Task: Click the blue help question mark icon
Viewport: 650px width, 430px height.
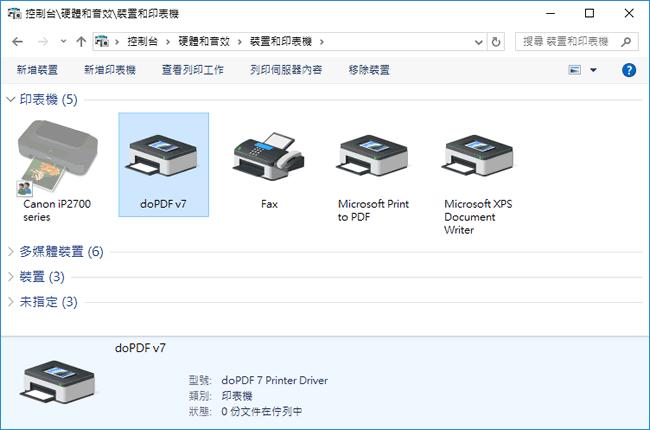Action: click(x=629, y=70)
